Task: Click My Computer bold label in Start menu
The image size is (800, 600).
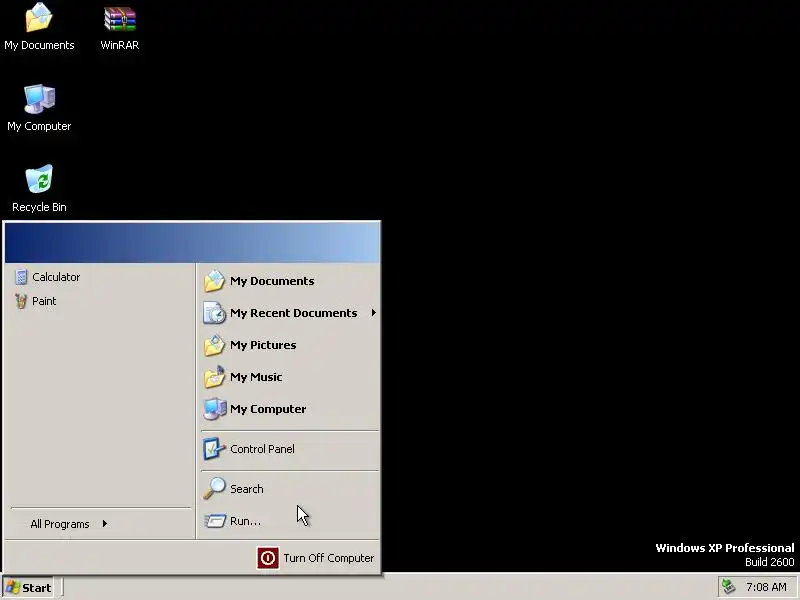Action: (x=268, y=409)
